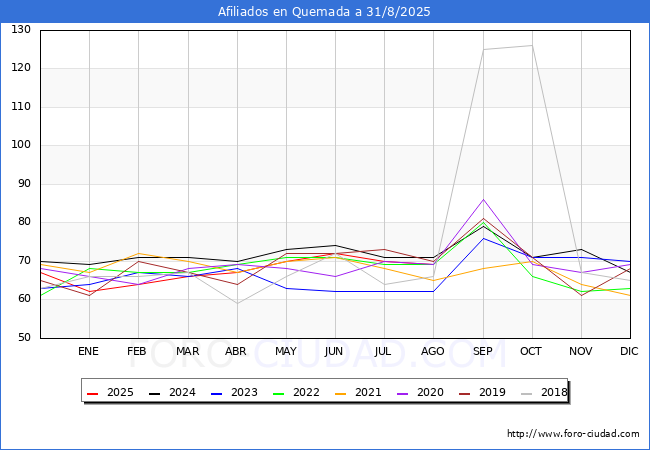Click the OCT month axis label
The height and width of the screenshot is (450, 650).
pyautogui.click(x=531, y=351)
